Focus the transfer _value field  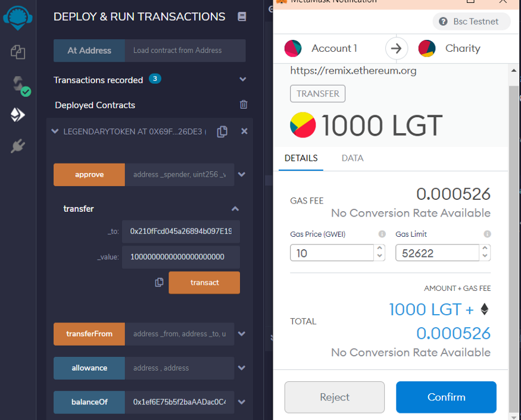click(x=181, y=257)
